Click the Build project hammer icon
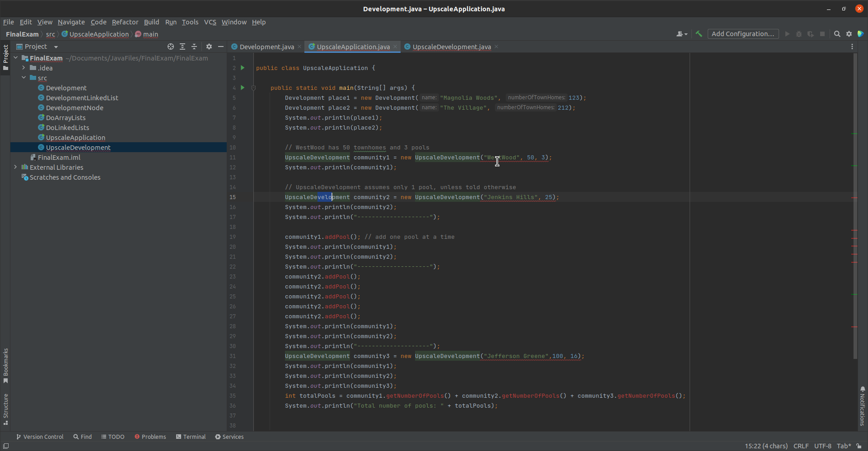This screenshot has height=451, width=868. pyautogui.click(x=699, y=34)
